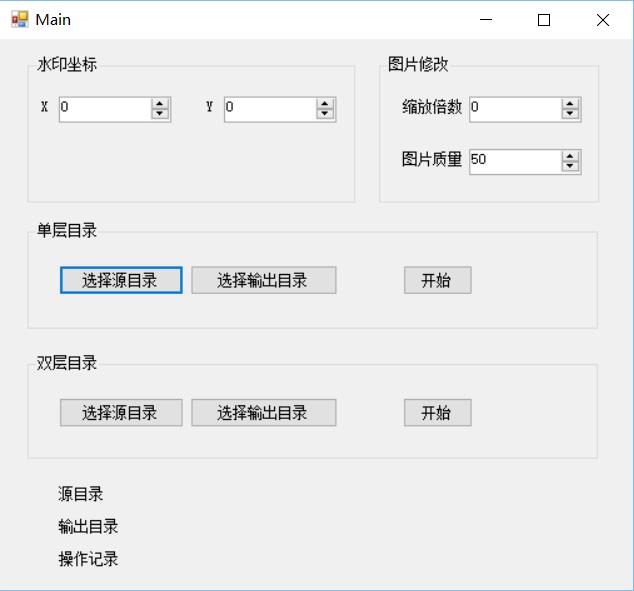
Task: Increase the watermark X coordinate value
Action: 160,104
